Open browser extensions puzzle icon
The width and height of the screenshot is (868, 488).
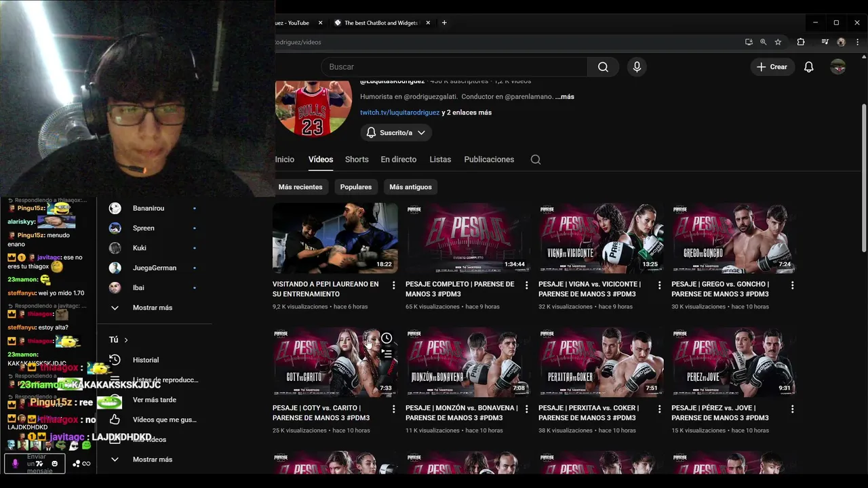coord(801,42)
